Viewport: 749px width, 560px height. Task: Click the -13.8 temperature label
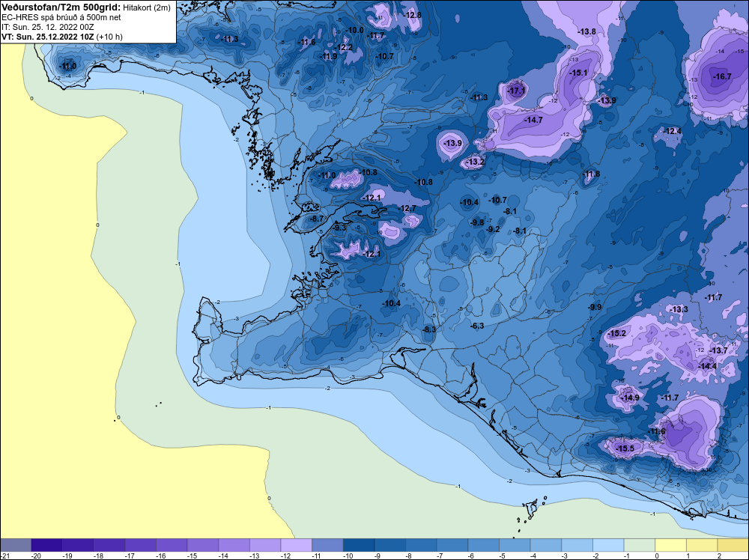586,31
